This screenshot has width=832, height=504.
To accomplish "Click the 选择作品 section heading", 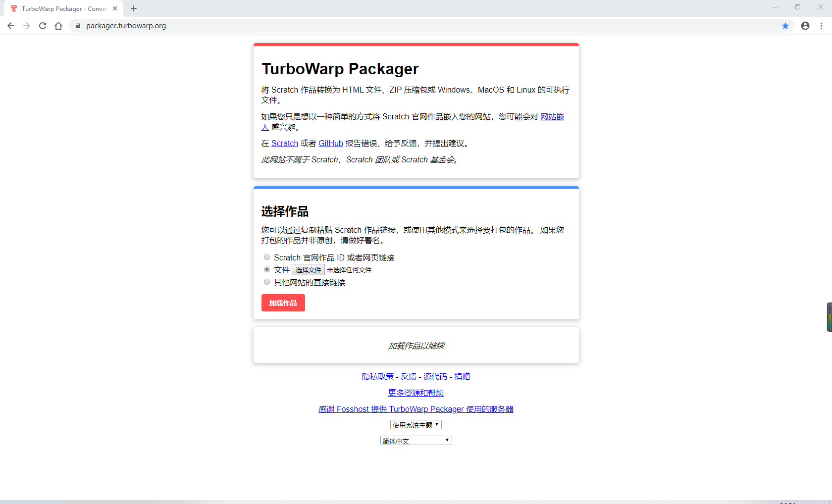I will [x=285, y=211].
